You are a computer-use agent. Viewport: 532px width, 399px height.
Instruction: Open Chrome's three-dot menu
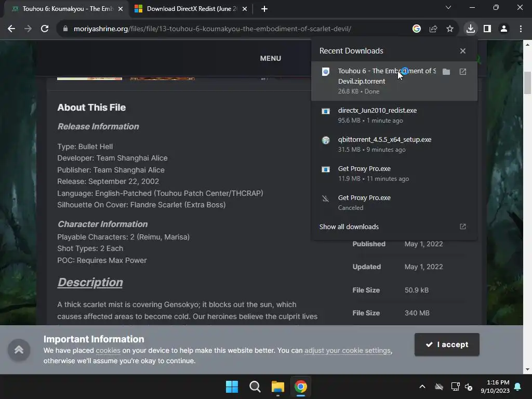[521, 29]
